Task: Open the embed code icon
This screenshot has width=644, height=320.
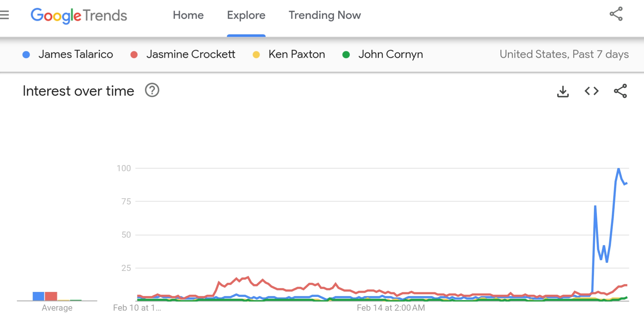Action: pyautogui.click(x=591, y=91)
